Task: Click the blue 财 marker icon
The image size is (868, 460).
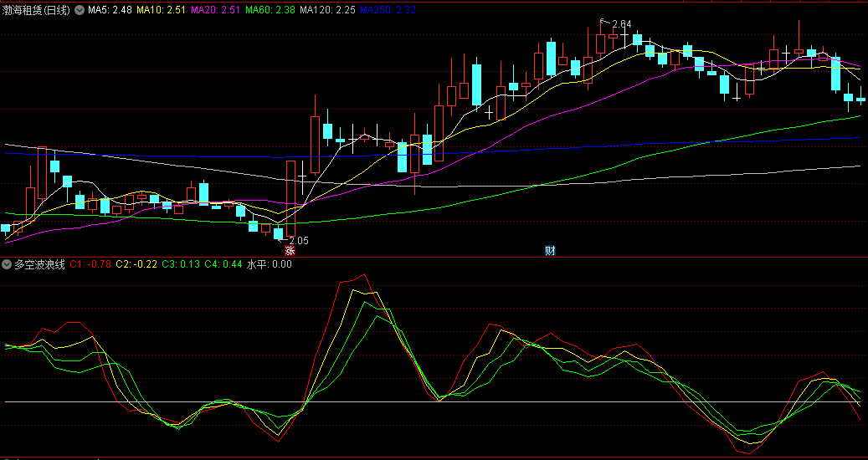Action: pos(550,250)
